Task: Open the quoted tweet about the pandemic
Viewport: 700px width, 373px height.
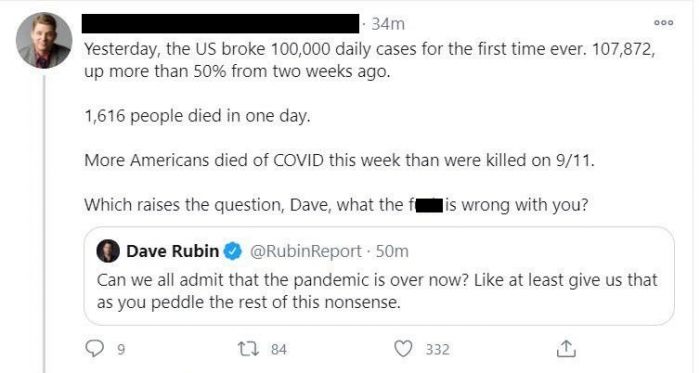Action: pos(379,276)
